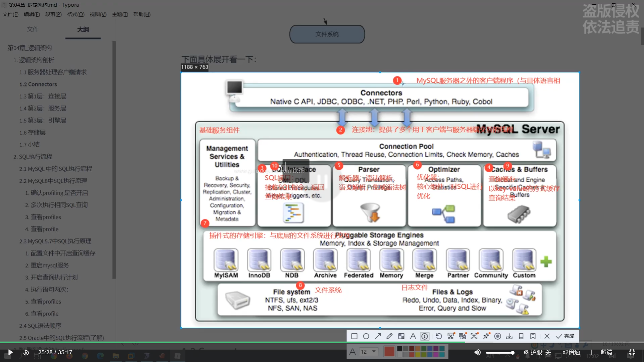Select the text annotation tool

click(413, 336)
